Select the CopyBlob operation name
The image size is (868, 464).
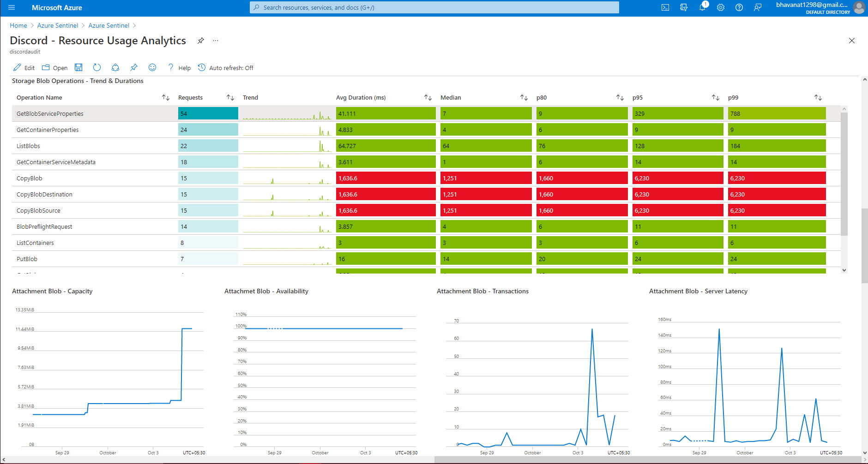pos(29,178)
